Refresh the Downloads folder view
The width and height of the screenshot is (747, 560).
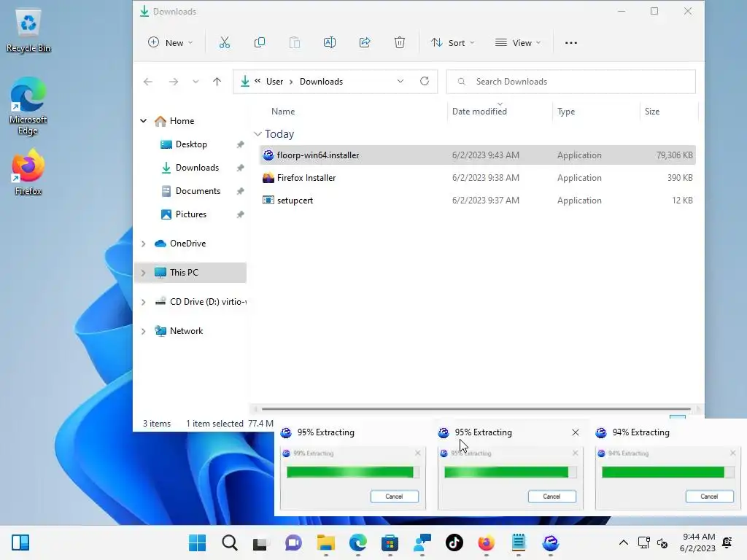pyautogui.click(x=425, y=81)
